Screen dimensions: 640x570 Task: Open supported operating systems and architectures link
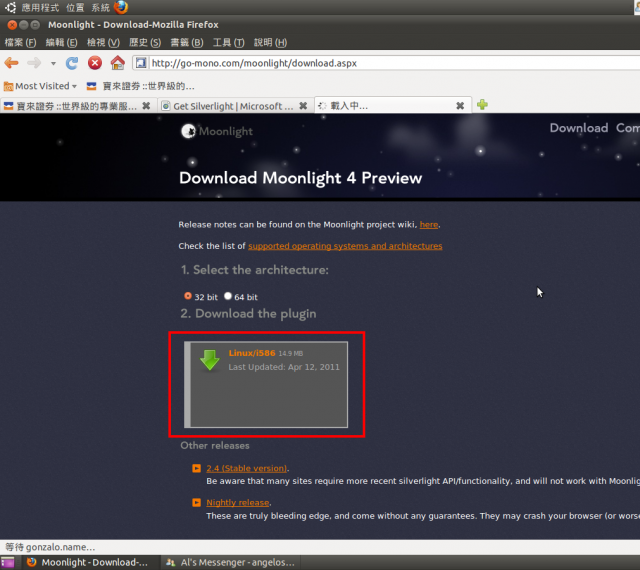[x=345, y=246]
